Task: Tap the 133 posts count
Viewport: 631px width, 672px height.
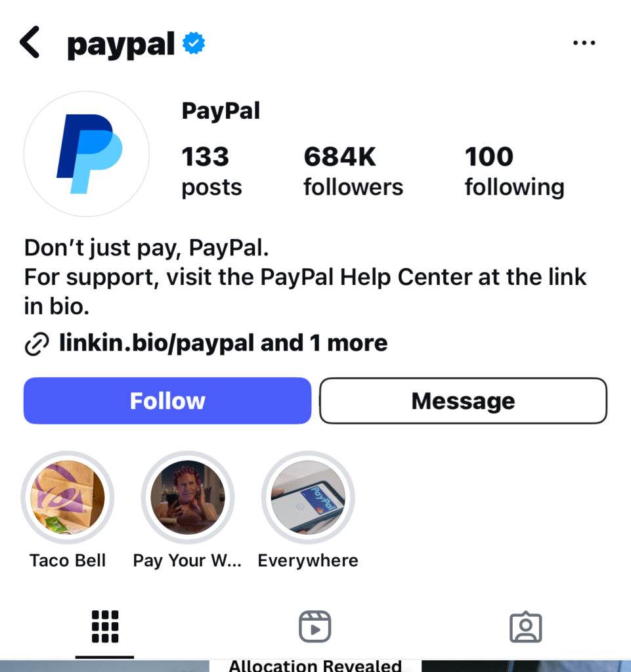Action: (x=212, y=171)
